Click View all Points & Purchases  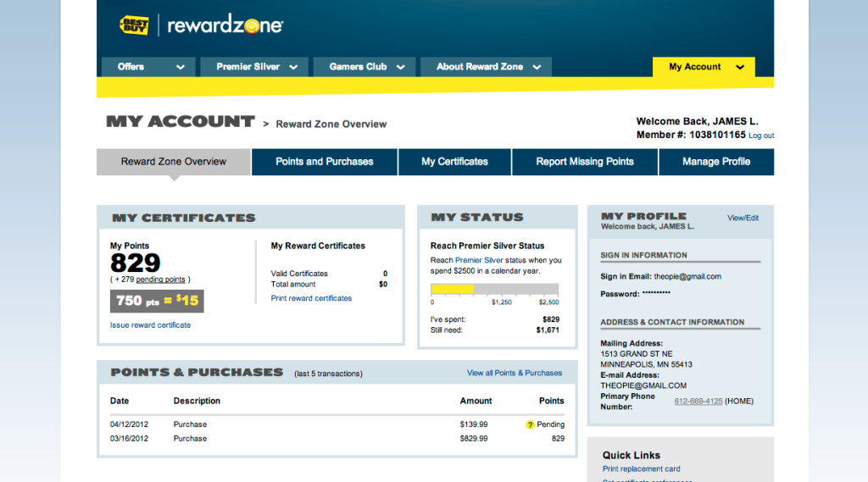pos(514,373)
